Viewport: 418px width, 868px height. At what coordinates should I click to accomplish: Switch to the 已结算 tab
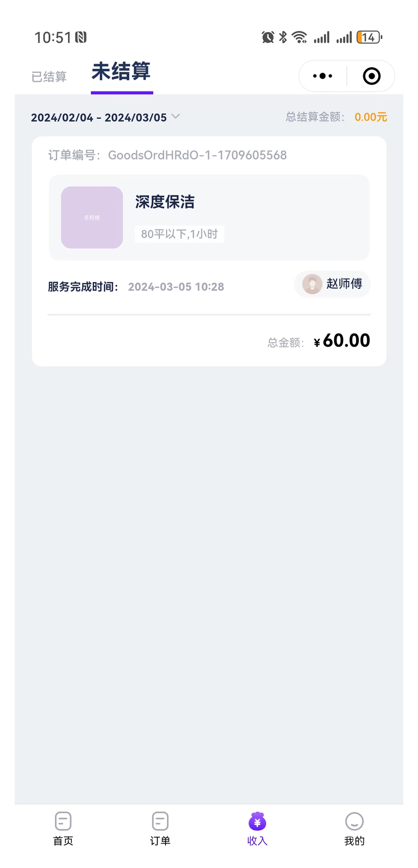[x=49, y=77]
